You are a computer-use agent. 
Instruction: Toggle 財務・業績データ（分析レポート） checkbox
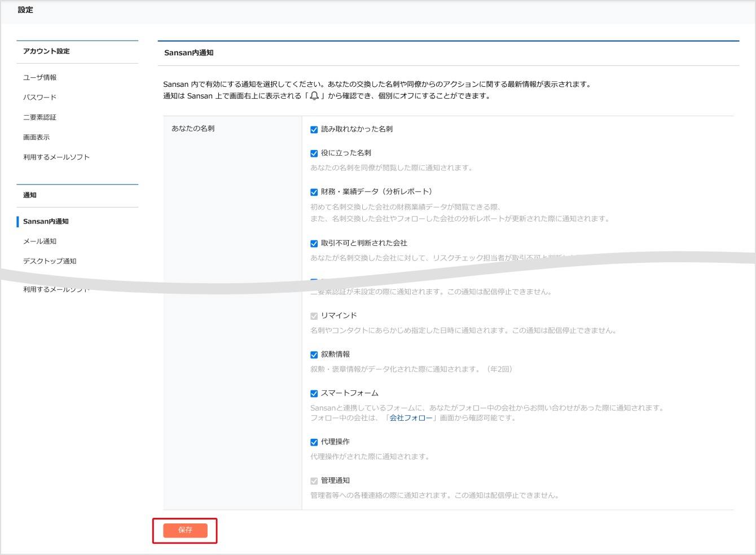pos(314,192)
